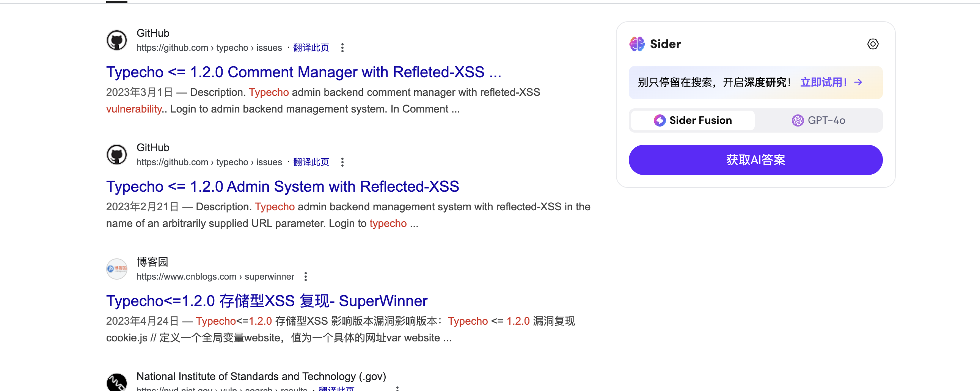
Task: Click the GPT-4o model icon
Action: [798, 120]
